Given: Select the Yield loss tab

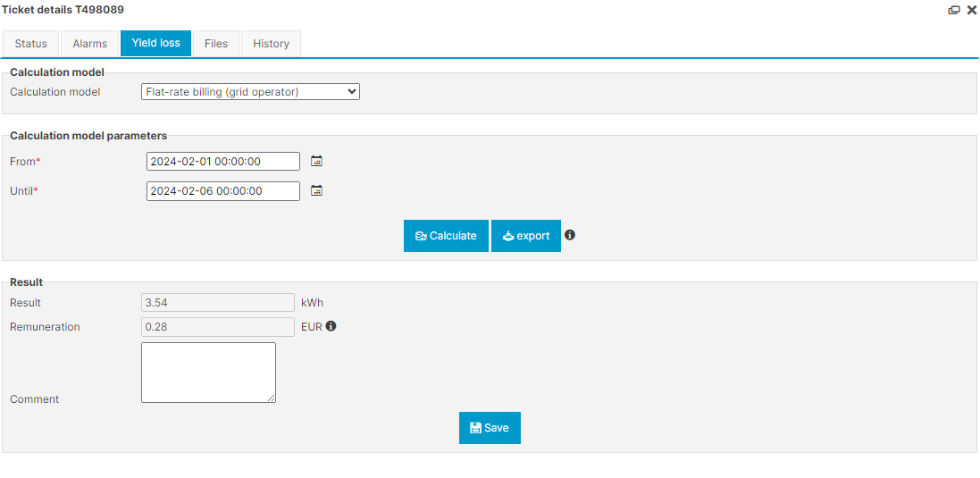Looking at the screenshot, I should 155,43.
